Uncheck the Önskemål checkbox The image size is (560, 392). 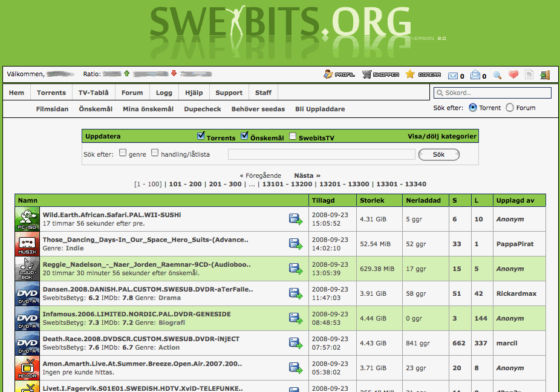coord(244,136)
